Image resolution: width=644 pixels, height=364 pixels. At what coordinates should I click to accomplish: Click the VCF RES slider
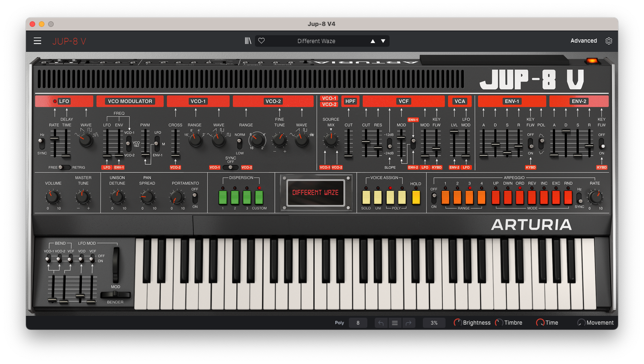[x=378, y=143]
